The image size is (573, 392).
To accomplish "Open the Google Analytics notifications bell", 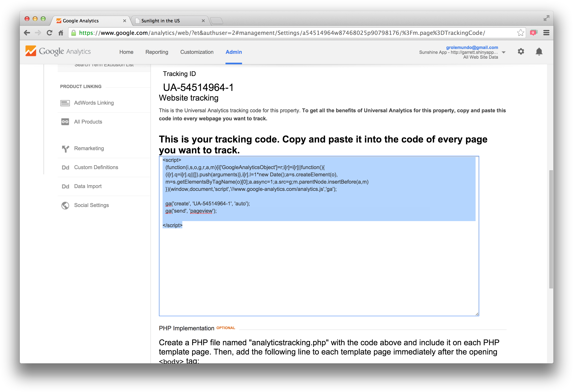I will click(539, 52).
